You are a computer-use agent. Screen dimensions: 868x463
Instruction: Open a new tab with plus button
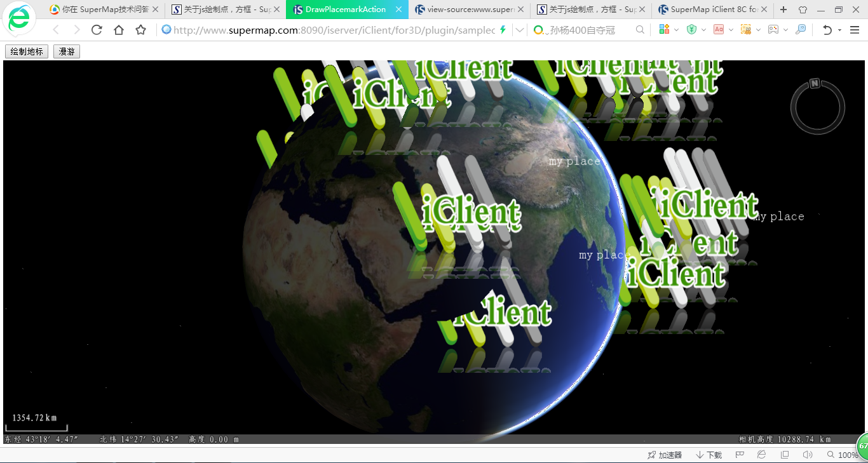[783, 10]
